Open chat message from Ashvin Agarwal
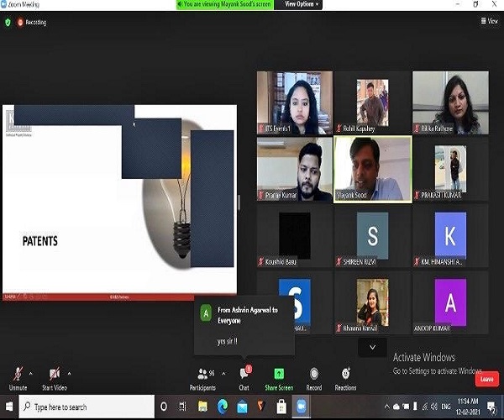This screenshot has width=504, height=420. point(244,325)
